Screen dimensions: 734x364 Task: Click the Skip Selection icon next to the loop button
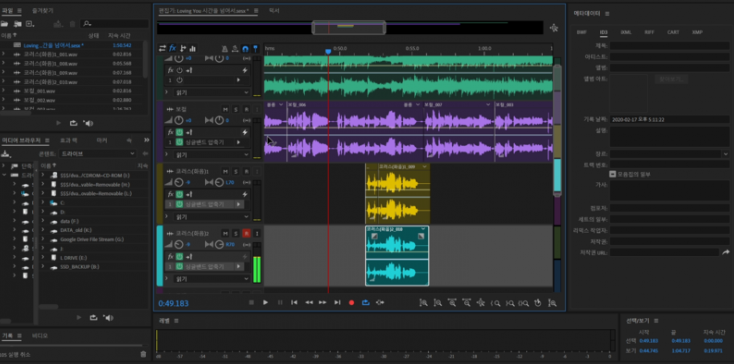[x=380, y=302]
